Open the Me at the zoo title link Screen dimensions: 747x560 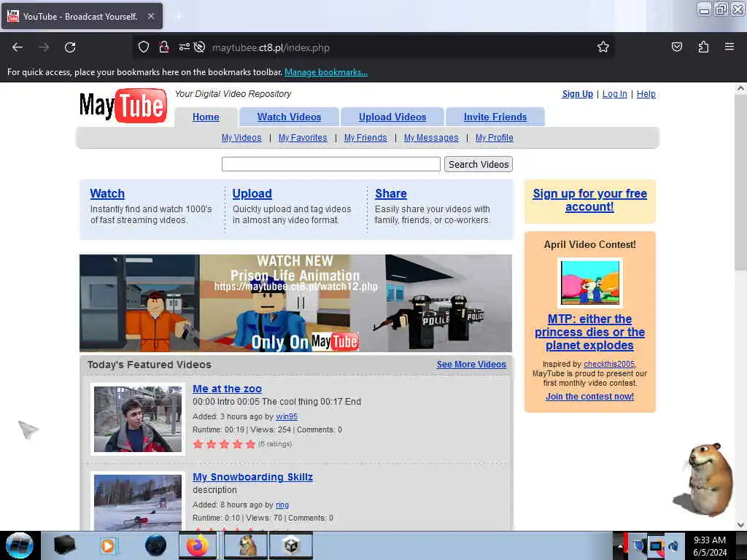pyautogui.click(x=227, y=389)
